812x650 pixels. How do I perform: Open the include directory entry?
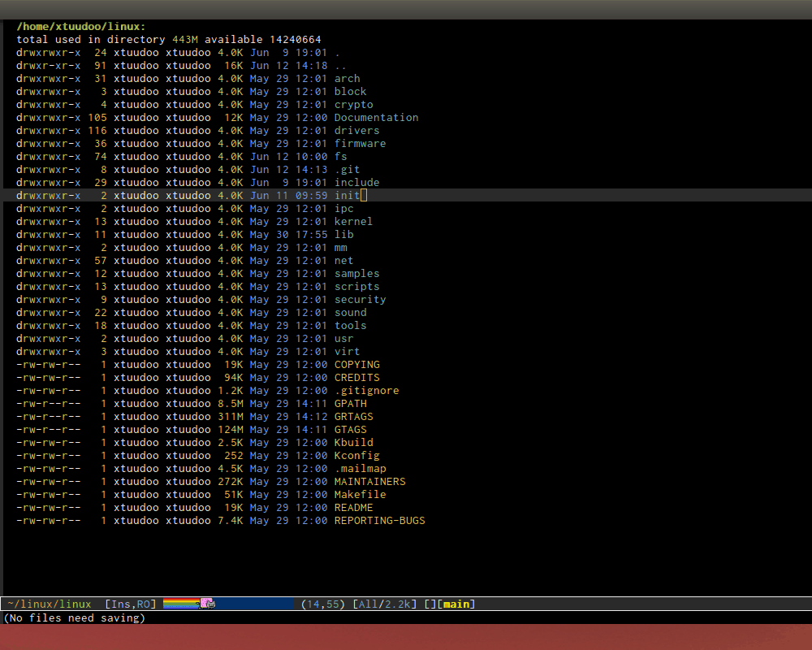[x=356, y=183]
